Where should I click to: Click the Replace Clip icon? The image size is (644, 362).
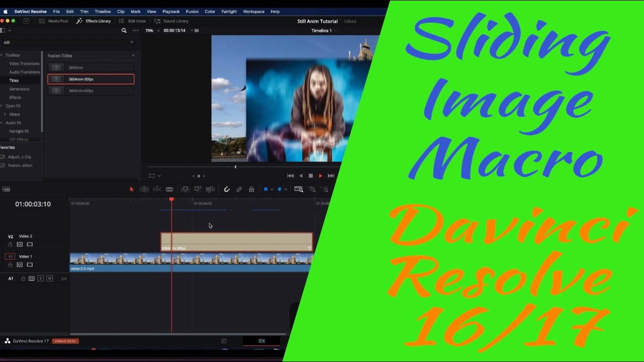[x=210, y=190]
